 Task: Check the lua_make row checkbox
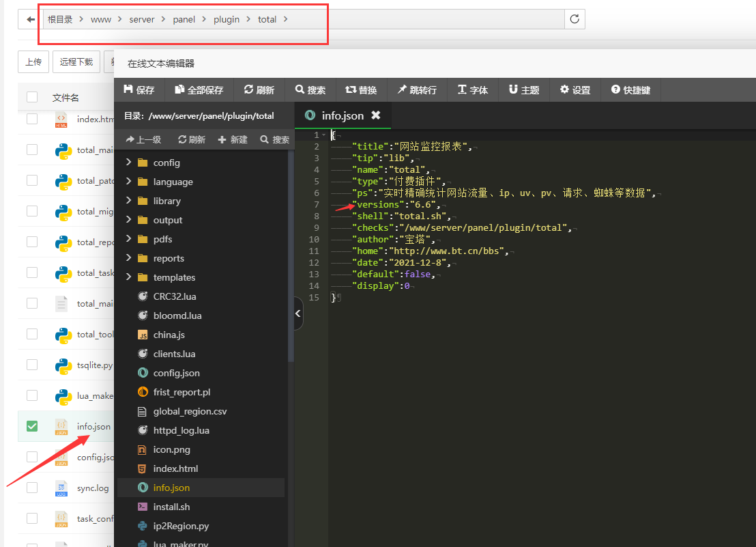[x=32, y=395]
